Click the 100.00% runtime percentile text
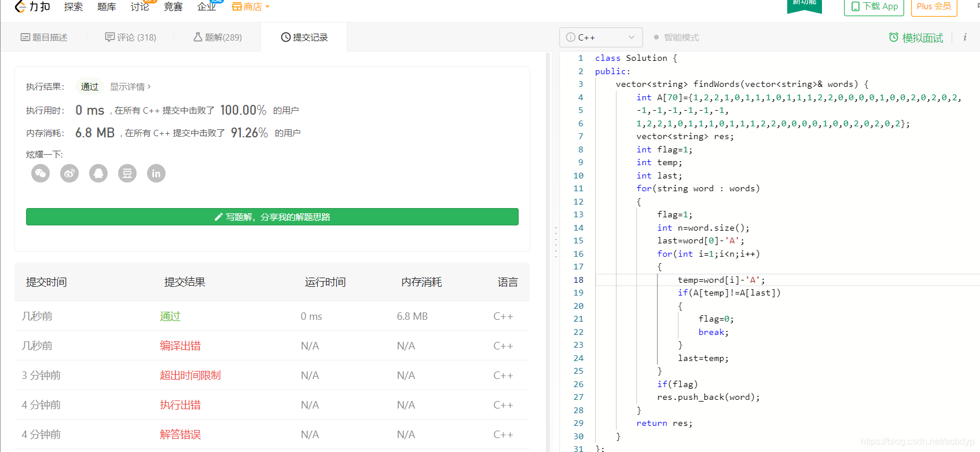 (243, 110)
